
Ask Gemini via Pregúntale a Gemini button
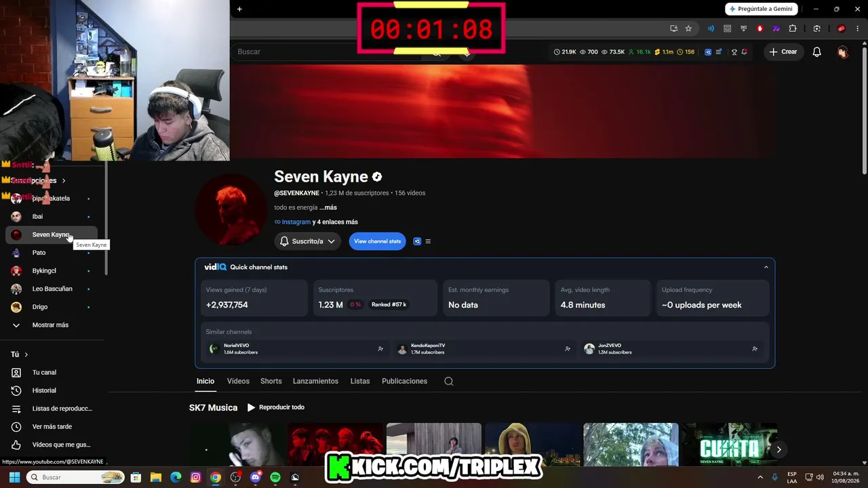pyautogui.click(x=762, y=9)
